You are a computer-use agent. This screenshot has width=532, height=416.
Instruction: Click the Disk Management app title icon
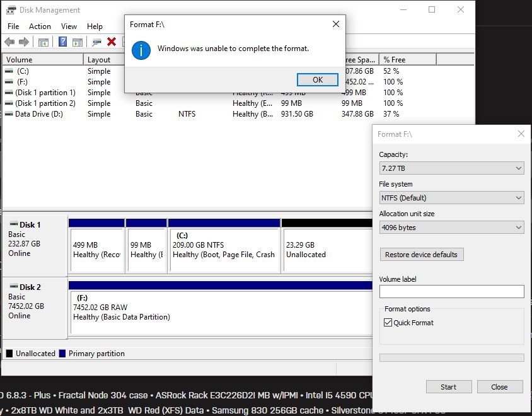coord(11,10)
